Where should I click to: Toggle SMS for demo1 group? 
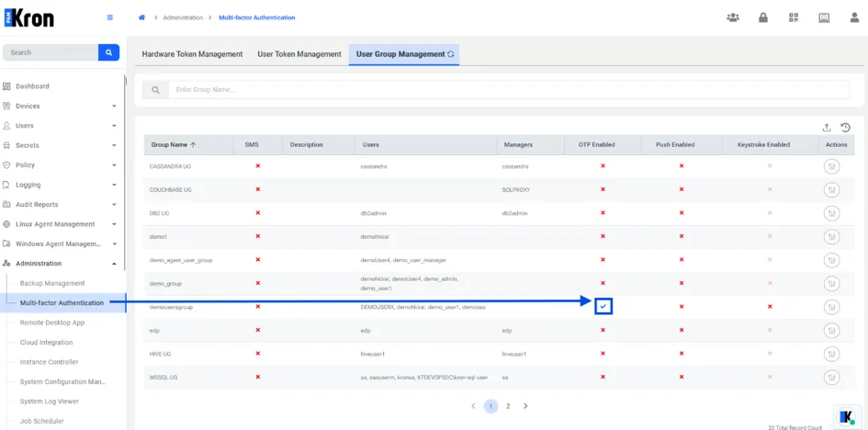point(258,236)
